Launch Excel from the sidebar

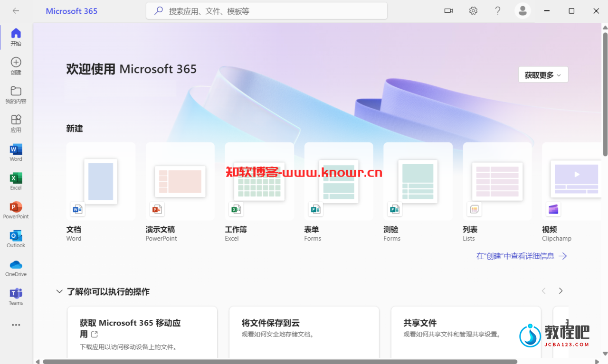[16, 181]
